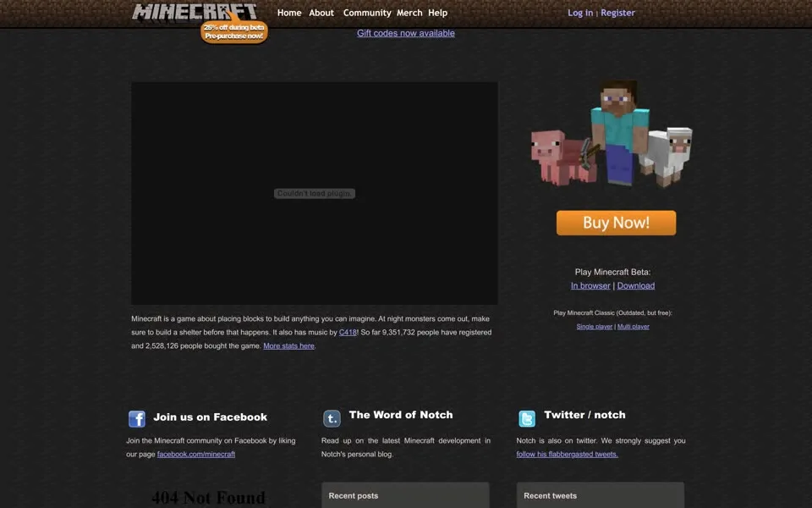Click the Play Minecraft Beta: label
The image size is (812, 508).
[x=612, y=272]
